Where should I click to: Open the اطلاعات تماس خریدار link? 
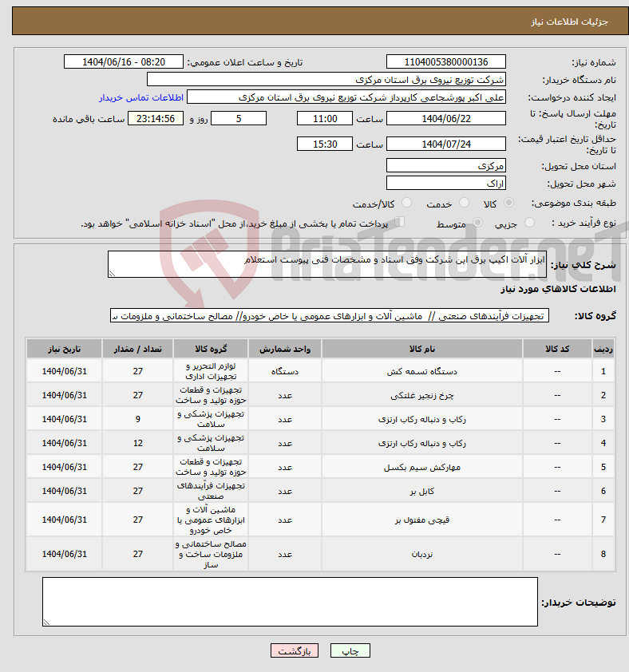point(141,97)
